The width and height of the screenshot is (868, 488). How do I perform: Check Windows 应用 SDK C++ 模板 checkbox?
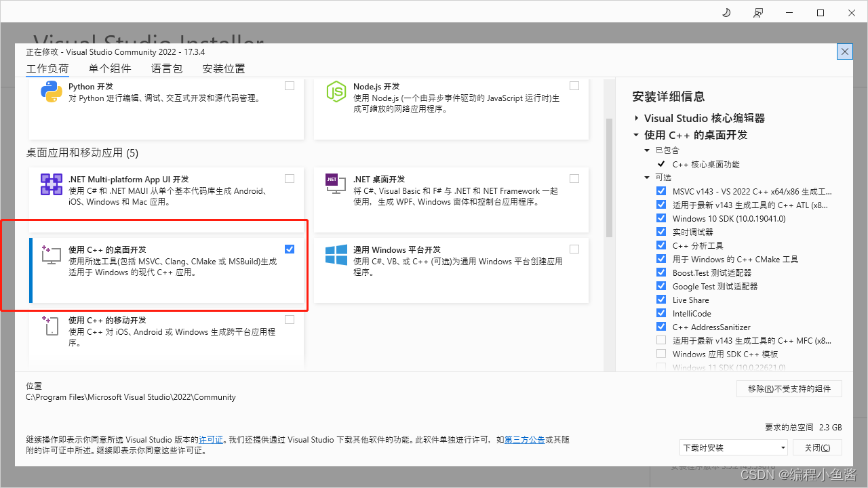[661, 354]
